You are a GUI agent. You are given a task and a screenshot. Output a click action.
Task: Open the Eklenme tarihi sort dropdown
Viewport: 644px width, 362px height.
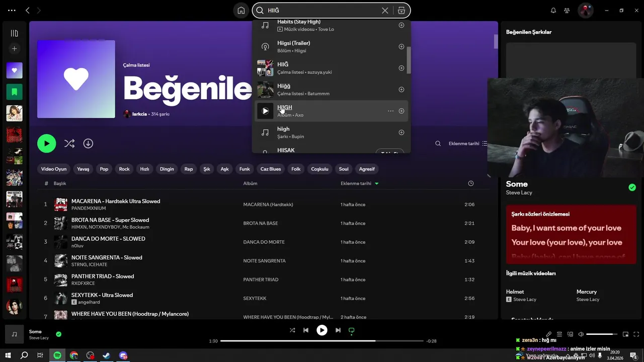(467, 143)
